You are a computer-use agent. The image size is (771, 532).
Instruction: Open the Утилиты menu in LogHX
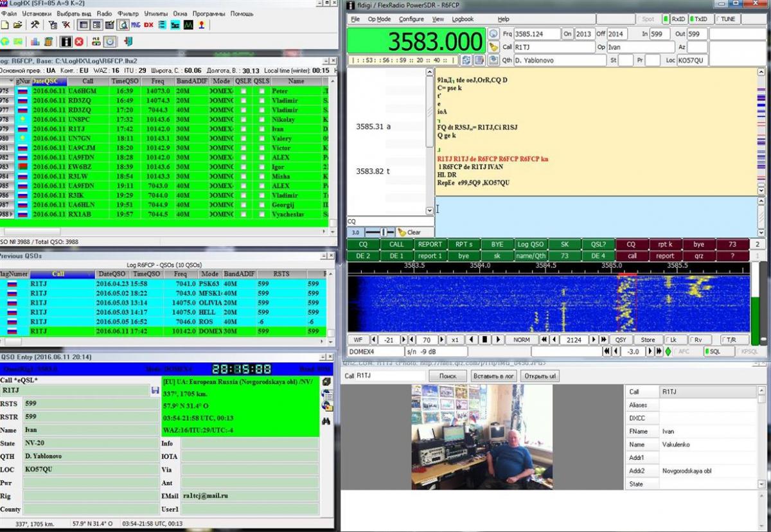click(x=156, y=13)
